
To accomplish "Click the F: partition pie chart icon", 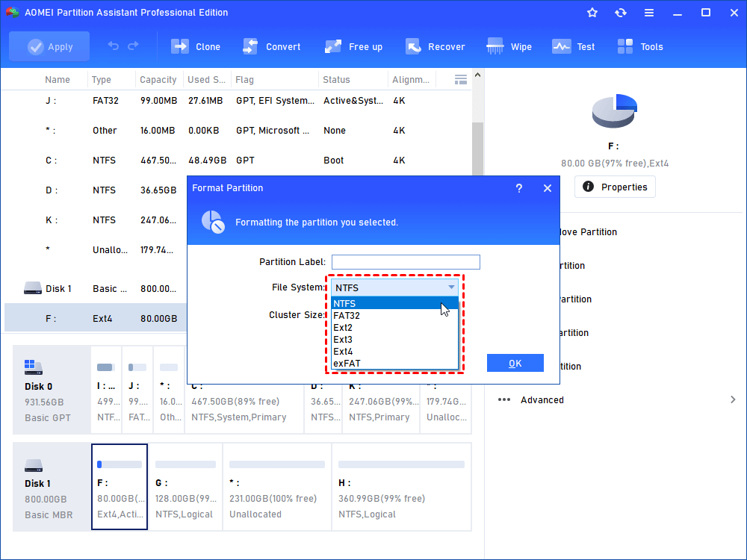I will (615, 111).
